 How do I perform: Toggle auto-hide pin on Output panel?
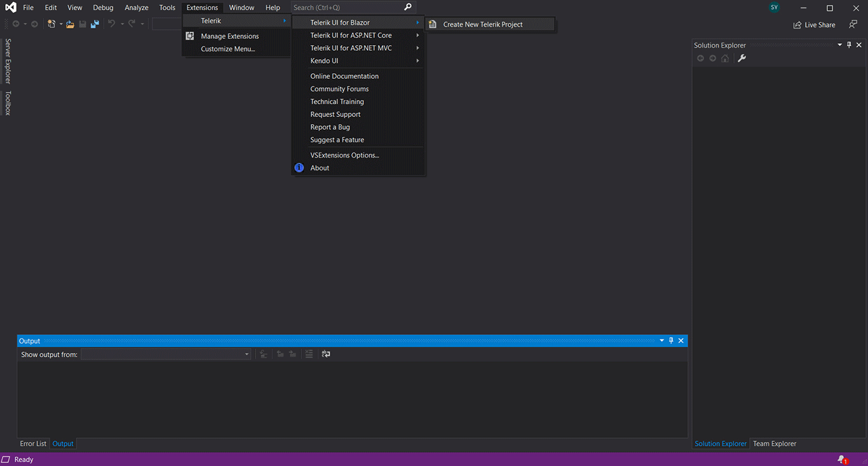[671, 341]
